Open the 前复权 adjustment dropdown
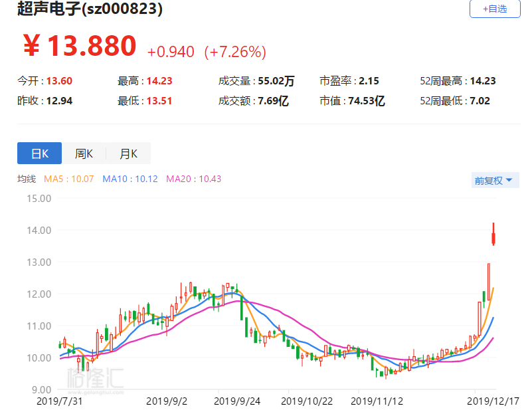The image size is (532, 410). tap(495, 180)
